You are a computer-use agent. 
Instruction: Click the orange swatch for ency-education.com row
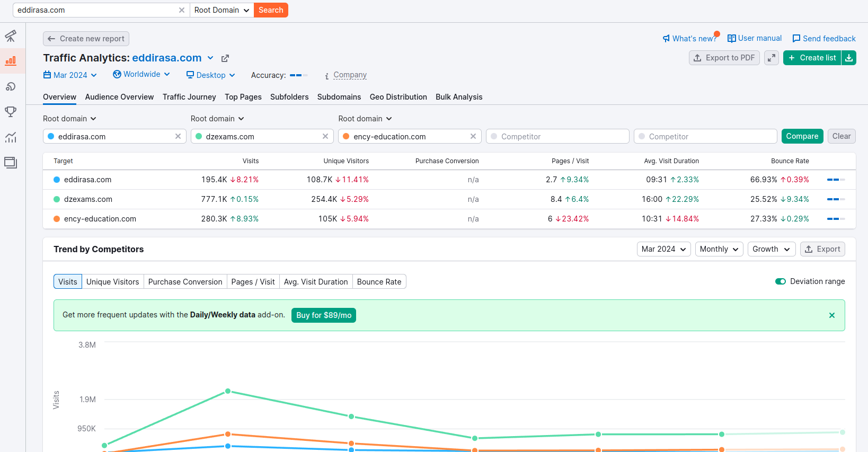pos(57,219)
